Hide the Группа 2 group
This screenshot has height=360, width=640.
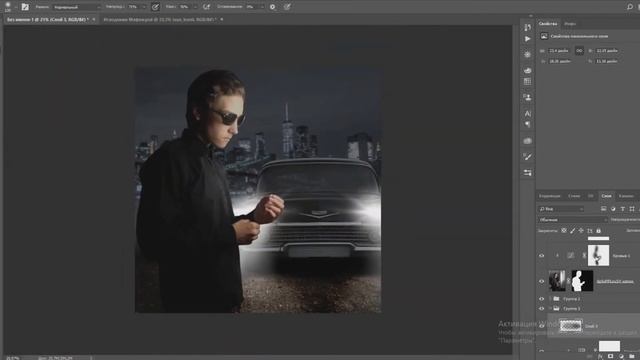(542, 299)
